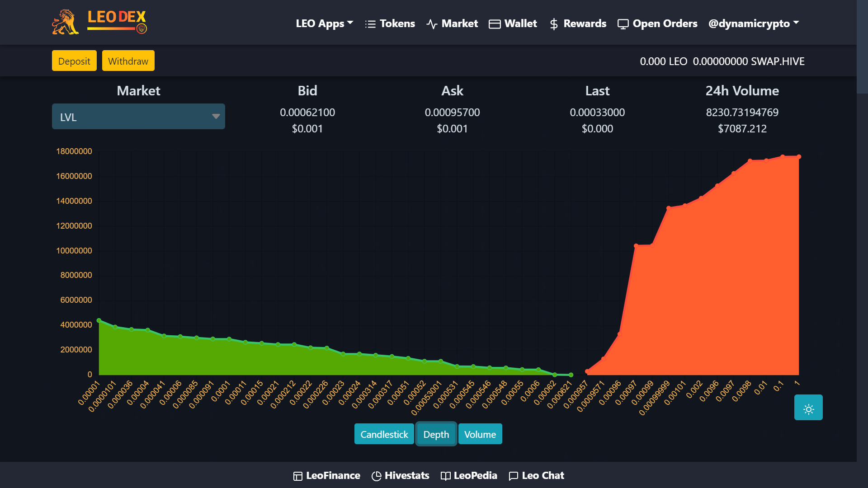Click the first green bid point at 0.00001
Viewport: 868px width, 488px height.
click(99, 320)
